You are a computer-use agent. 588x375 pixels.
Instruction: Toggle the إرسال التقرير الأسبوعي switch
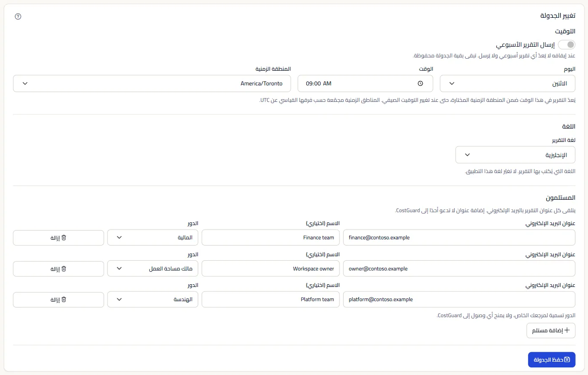(x=567, y=44)
